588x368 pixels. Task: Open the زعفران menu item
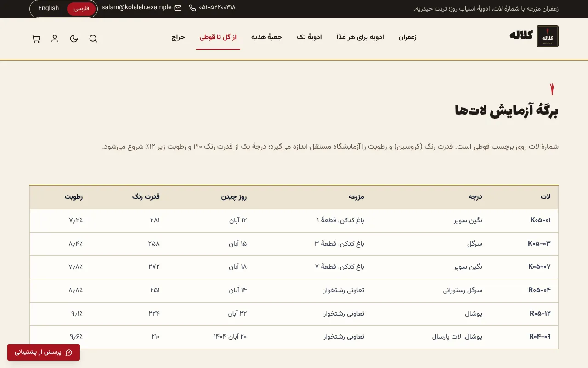coord(407,37)
